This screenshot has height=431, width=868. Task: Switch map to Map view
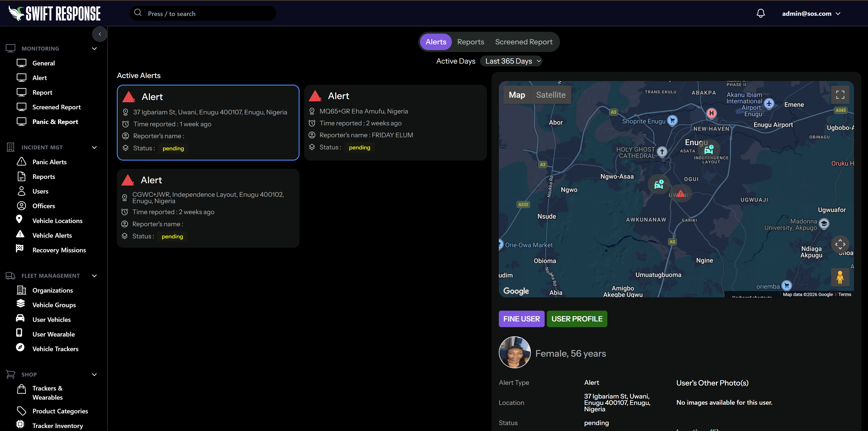tap(517, 95)
